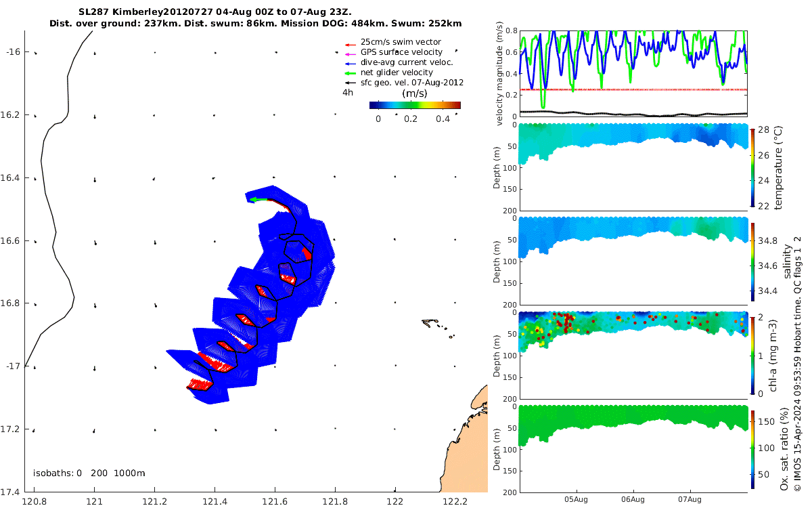Image resolution: width=812 pixels, height=508 pixels.
Task: Click the 'isobaths: 0 200 1000m' label
Action: (x=89, y=473)
